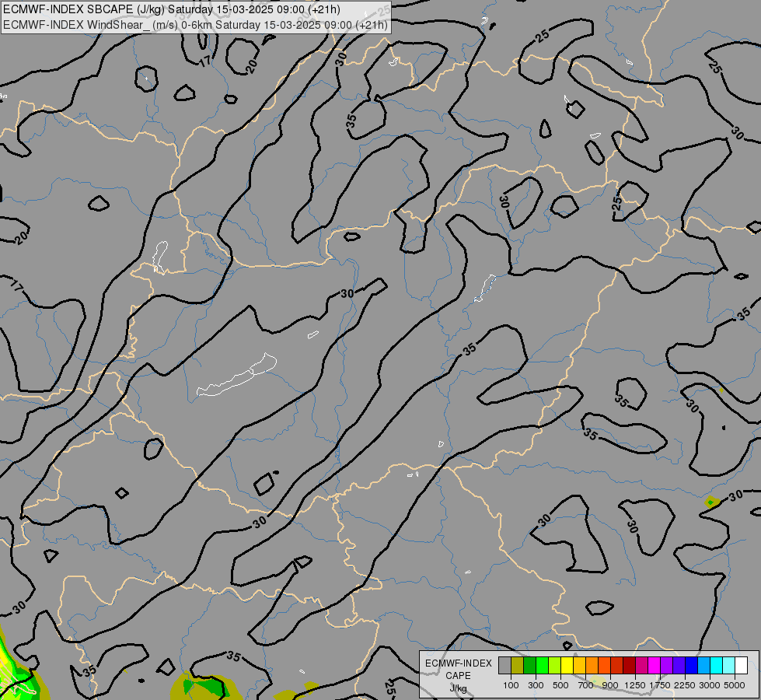The height and width of the screenshot is (700, 761).
Task: Click the legend value 900
Action: coord(610,685)
